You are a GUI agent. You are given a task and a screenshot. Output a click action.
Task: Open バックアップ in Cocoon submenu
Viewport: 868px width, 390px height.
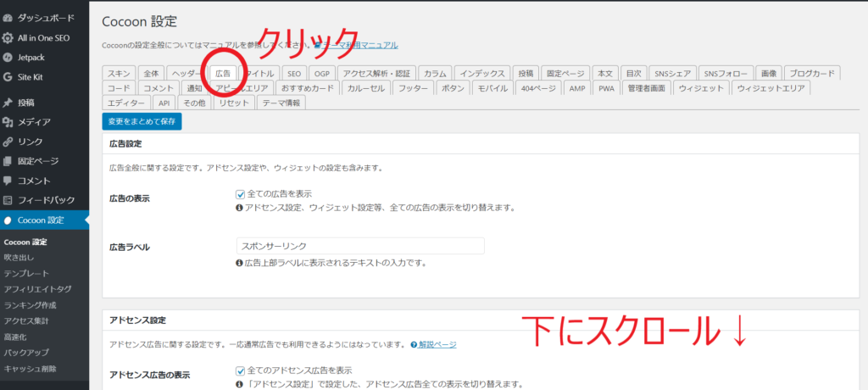pyautogui.click(x=26, y=353)
